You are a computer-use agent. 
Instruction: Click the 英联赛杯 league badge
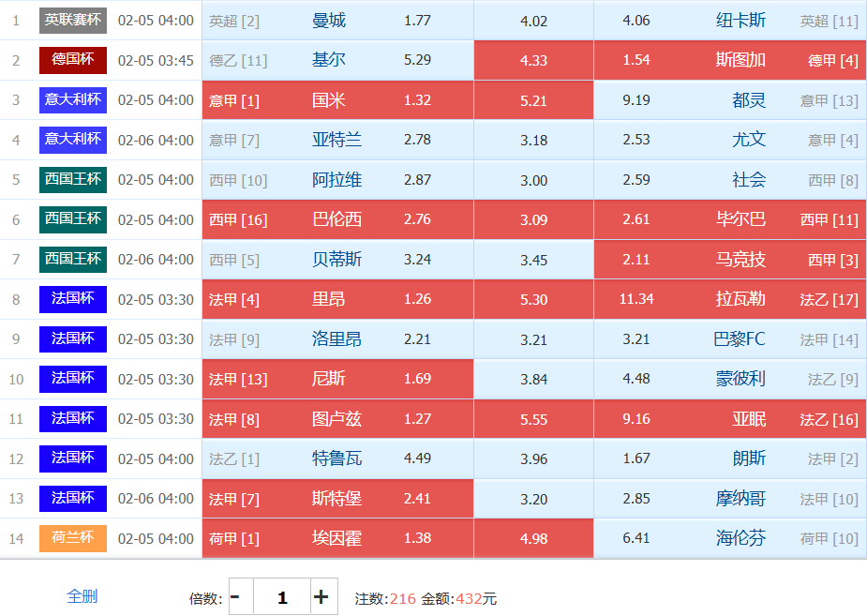click(73, 20)
